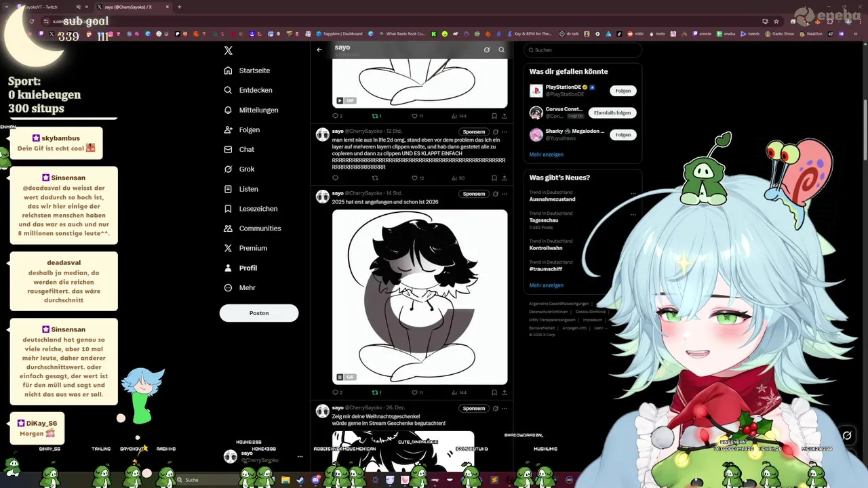Open the #traumschiff trend
Screen dimensions: 868x488
point(547,269)
